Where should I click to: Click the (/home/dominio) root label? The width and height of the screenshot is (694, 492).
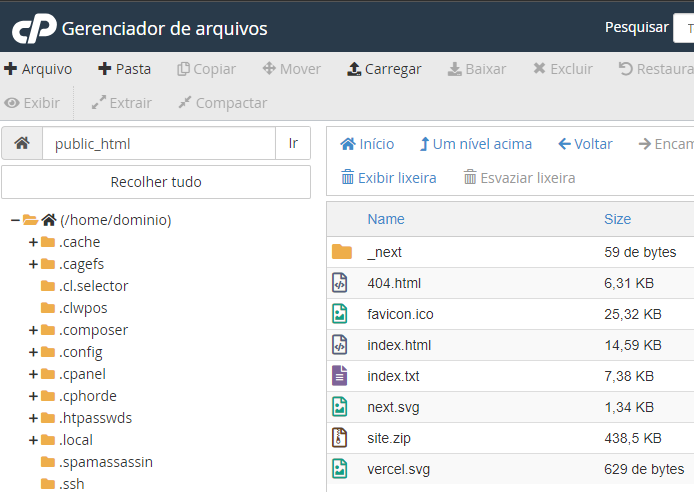tap(116, 220)
